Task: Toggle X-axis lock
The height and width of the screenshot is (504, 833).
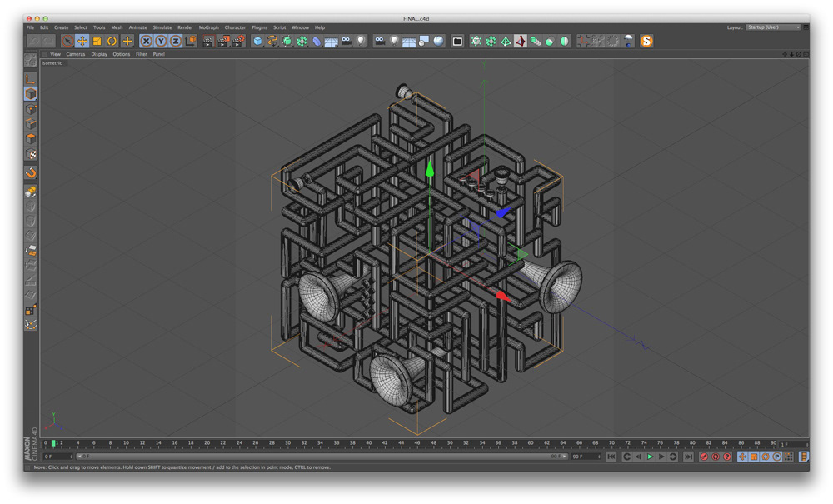Action: click(146, 41)
